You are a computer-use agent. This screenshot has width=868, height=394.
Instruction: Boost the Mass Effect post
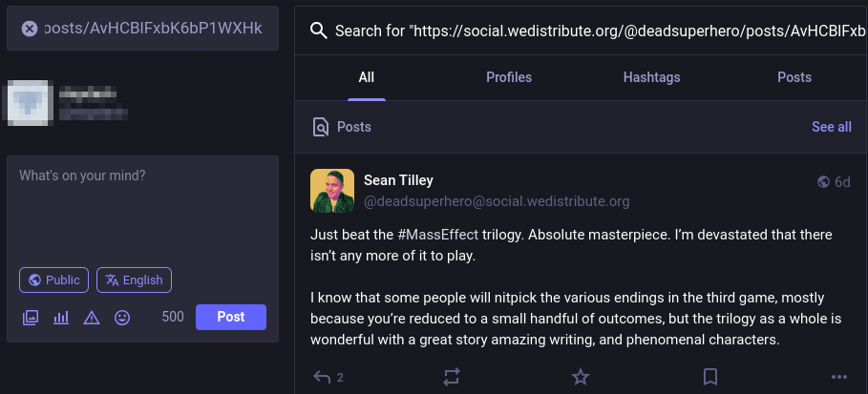[x=452, y=378]
